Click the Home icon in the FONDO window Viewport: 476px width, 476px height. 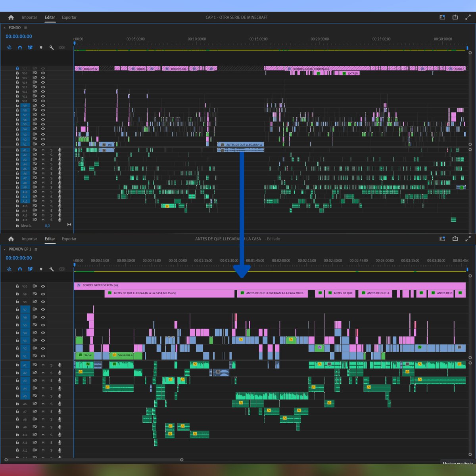11,17
